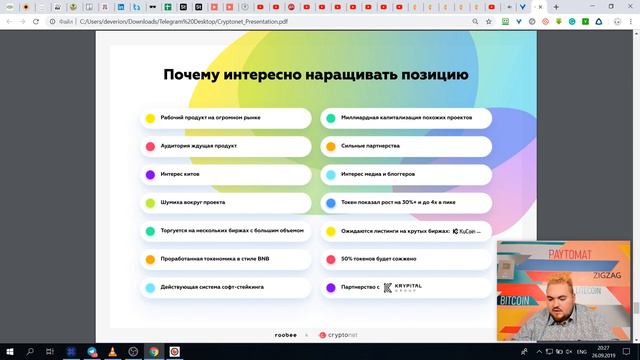Click the cryptonet logo in the footer
The height and width of the screenshot is (360, 640).
338,335
